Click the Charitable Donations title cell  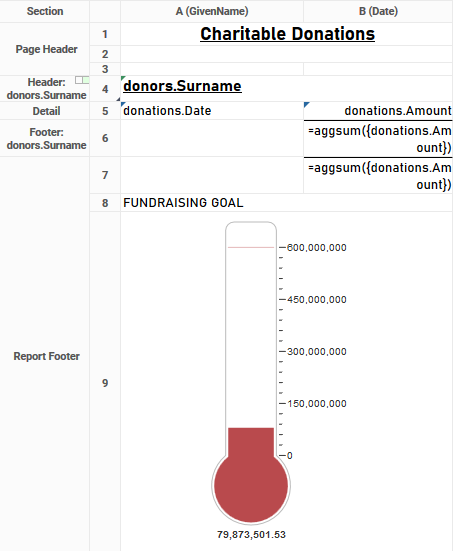[x=287, y=34]
